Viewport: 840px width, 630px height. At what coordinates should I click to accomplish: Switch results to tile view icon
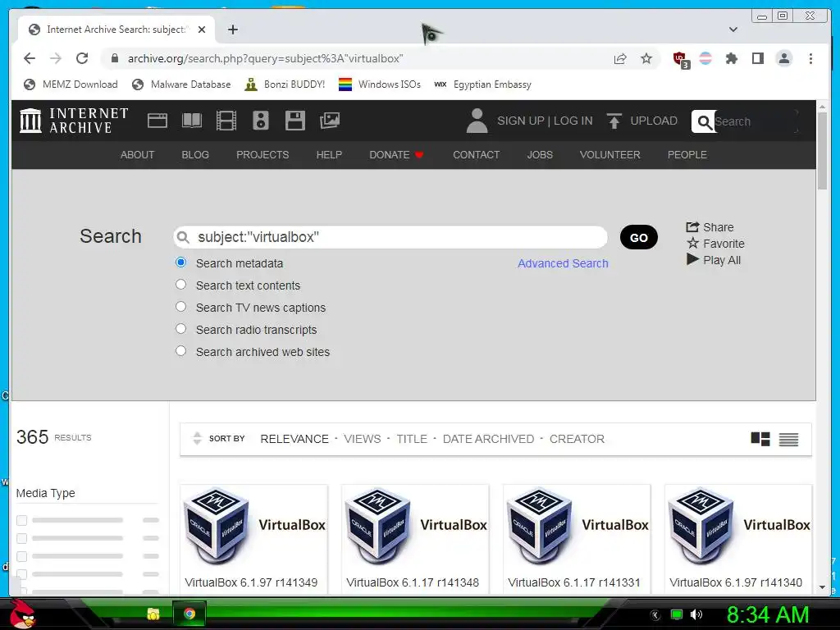(760, 440)
